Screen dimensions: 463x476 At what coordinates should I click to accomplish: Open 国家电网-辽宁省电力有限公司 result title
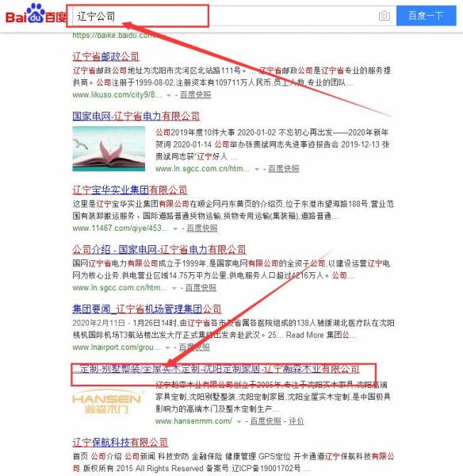tap(136, 116)
